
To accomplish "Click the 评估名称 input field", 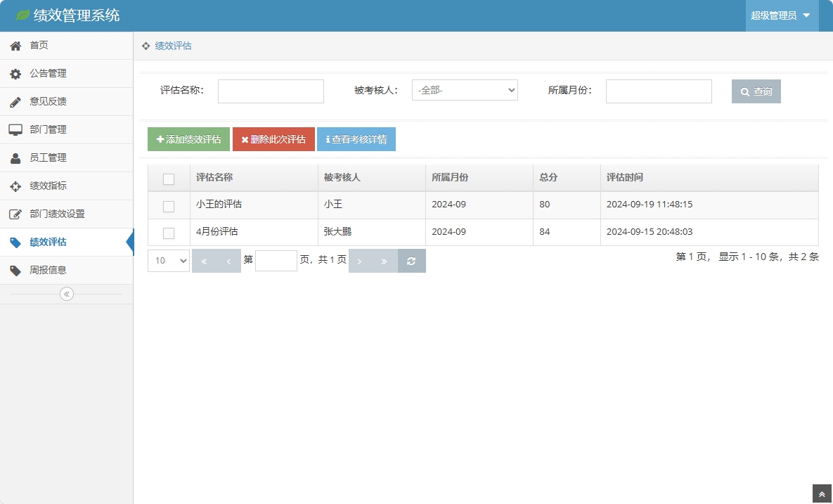I will click(271, 91).
